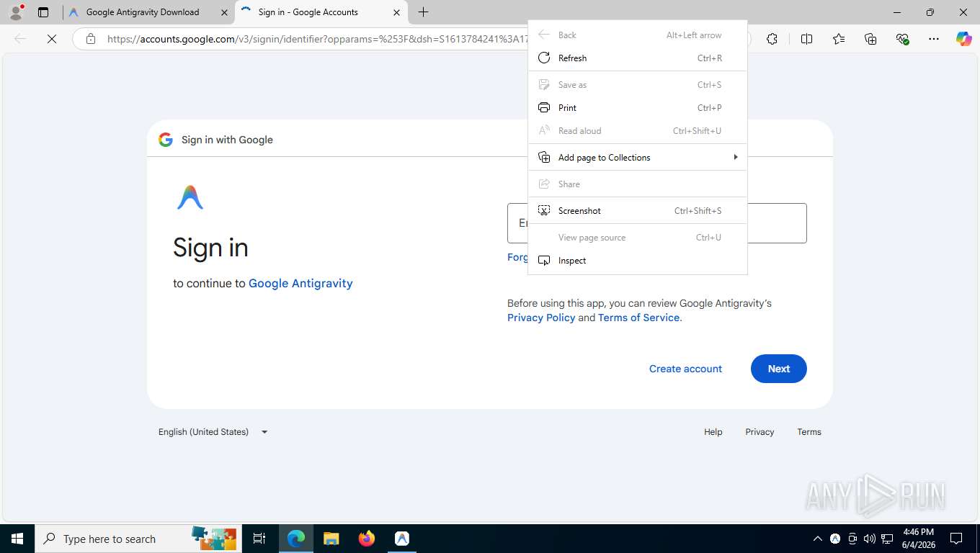Image resolution: width=980 pixels, height=553 pixels.
Task: Open the Collections toolbar icon
Action: pos(870,39)
